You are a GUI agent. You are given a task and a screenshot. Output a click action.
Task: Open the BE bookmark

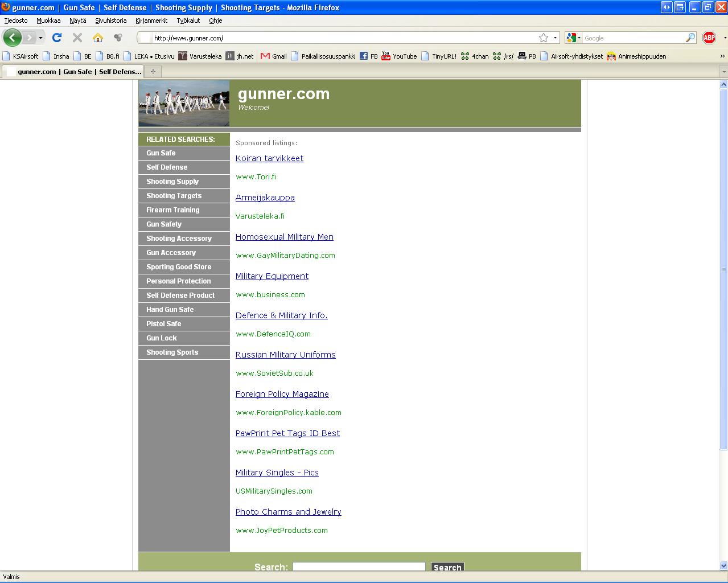pos(83,56)
